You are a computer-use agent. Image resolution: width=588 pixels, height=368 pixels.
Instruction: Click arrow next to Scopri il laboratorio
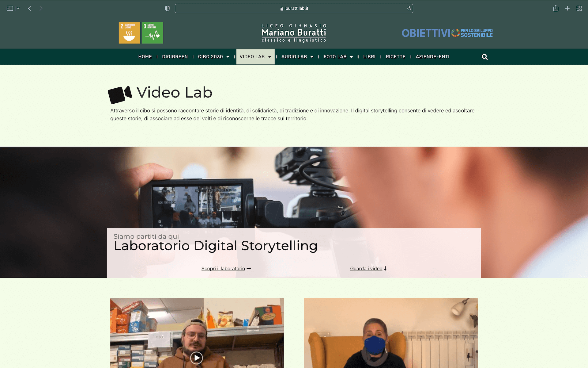point(249,269)
